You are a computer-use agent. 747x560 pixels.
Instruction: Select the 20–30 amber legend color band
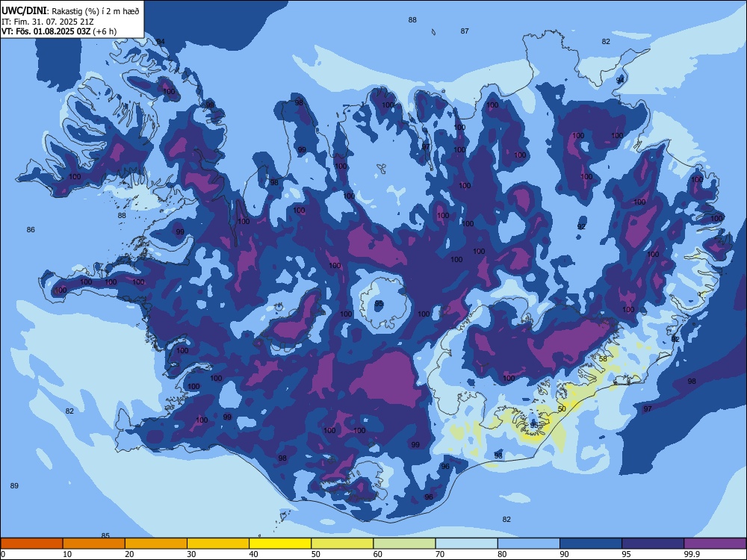156,544
